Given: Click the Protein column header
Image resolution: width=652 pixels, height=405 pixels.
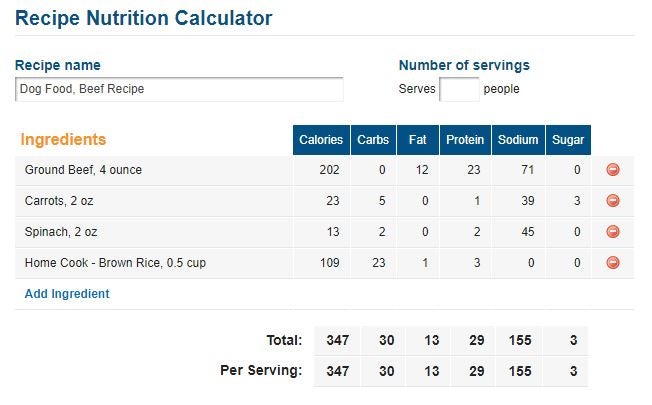Looking at the screenshot, I should [x=465, y=140].
